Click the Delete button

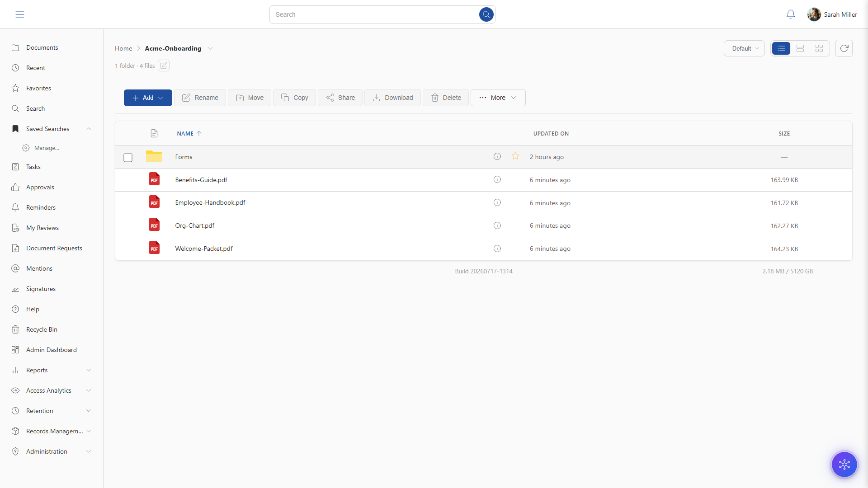coord(446,98)
